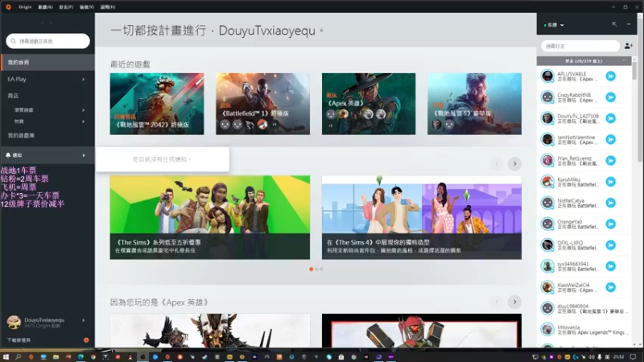Join NotfatCatya's game
Screen dimensions: 644x362
(x=611, y=203)
